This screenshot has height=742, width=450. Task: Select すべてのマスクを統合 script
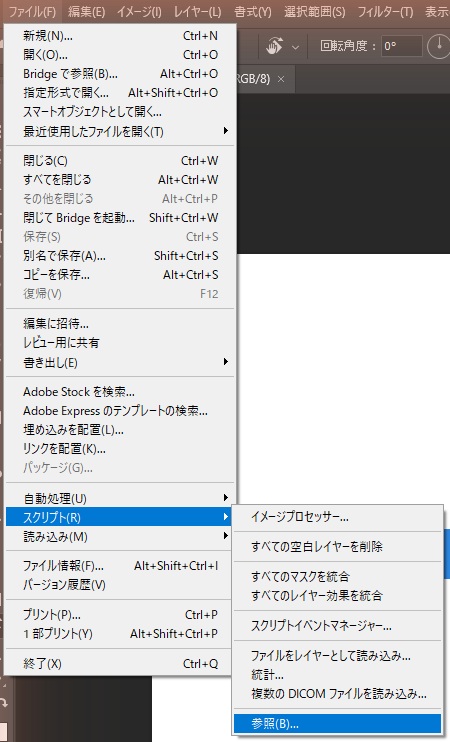(x=338, y=576)
